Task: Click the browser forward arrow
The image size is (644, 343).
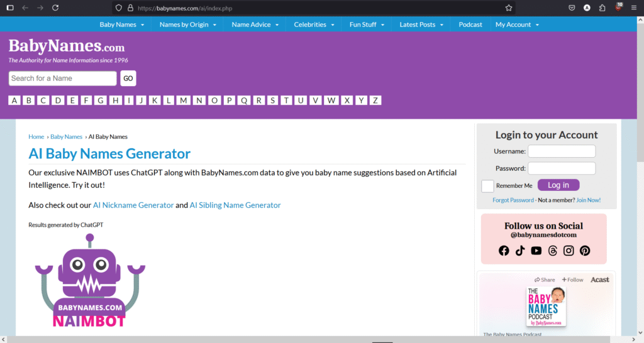Action: pyautogui.click(x=40, y=8)
